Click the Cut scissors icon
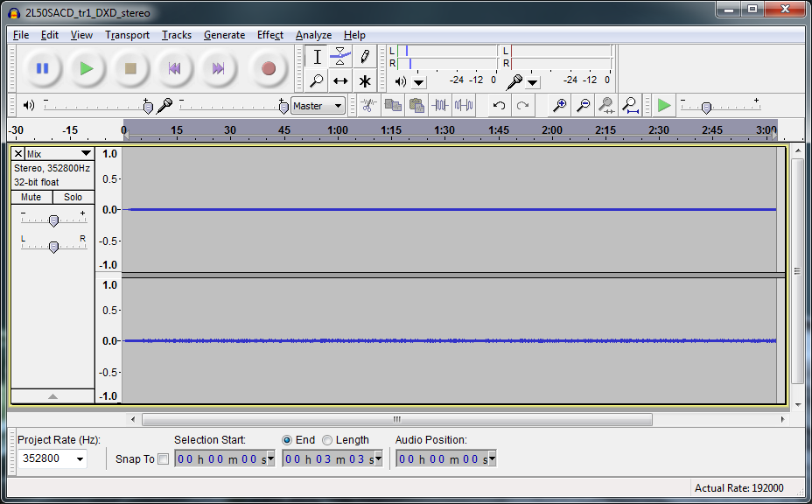This screenshot has height=504, width=812. [x=368, y=106]
